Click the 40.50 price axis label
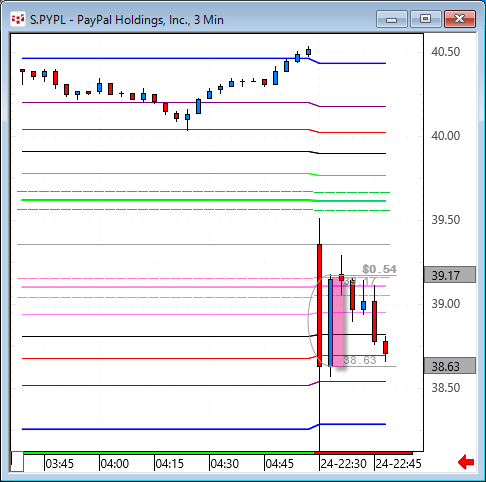This screenshot has width=486, height=482. (445, 52)
